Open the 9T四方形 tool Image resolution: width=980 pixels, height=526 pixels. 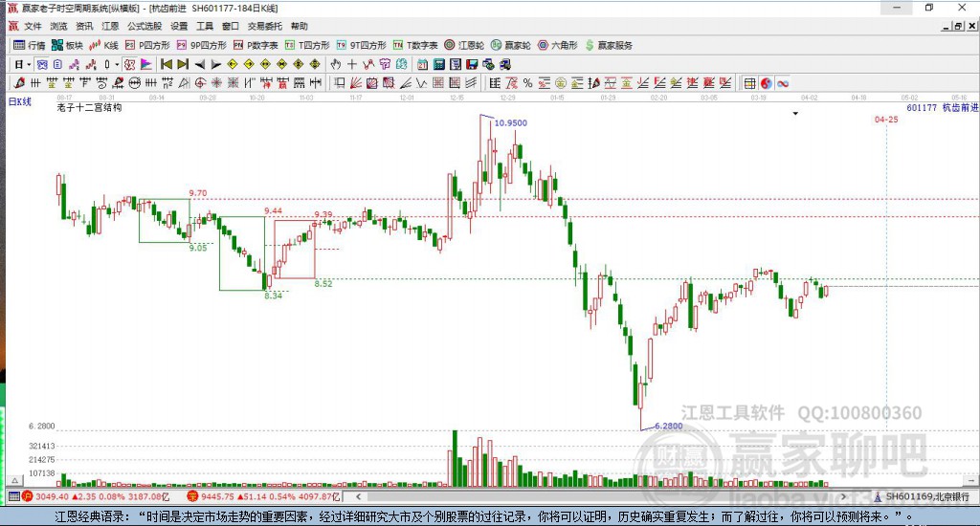(x=361, y=45)
